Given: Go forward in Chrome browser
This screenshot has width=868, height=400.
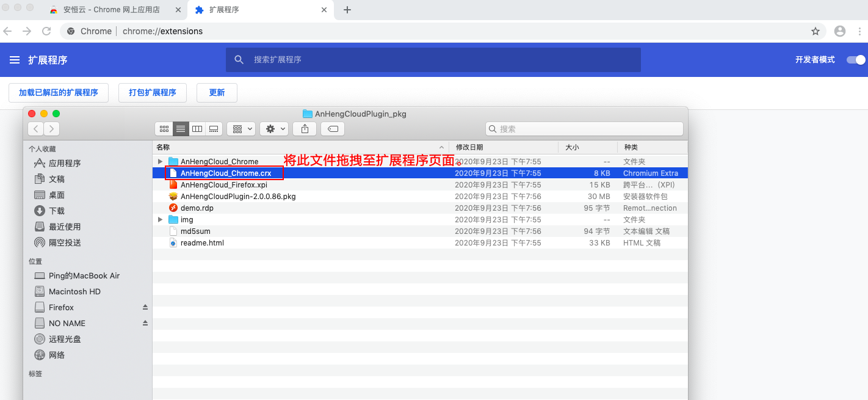Looking at the screenshot, I should 26,31.
